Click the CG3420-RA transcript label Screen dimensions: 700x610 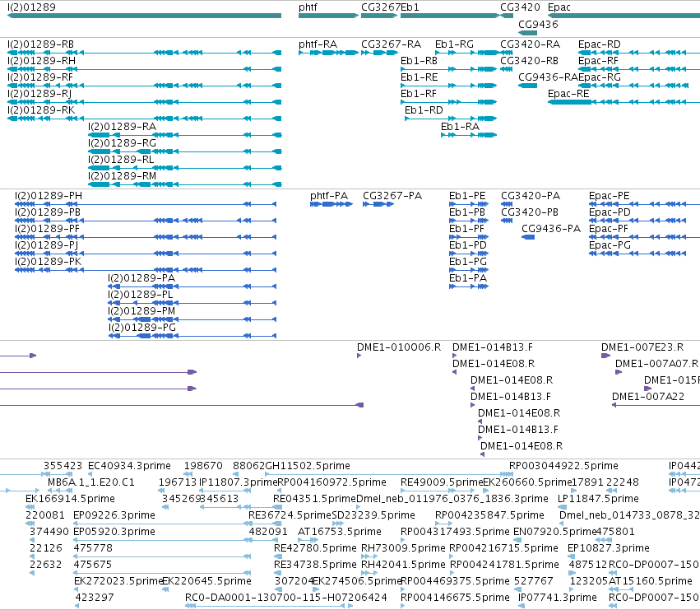[x=530, y=44]
